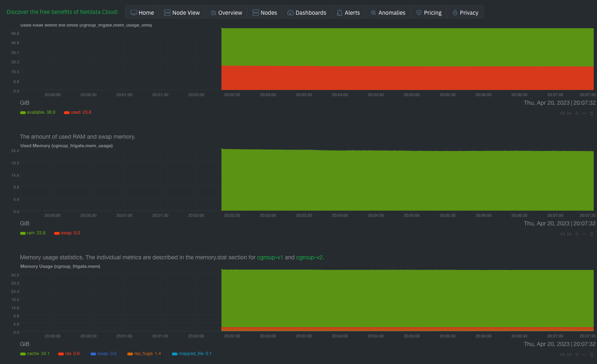Open the Overview menu item
This screenshot has width=597, height=364.
(226, 12)
